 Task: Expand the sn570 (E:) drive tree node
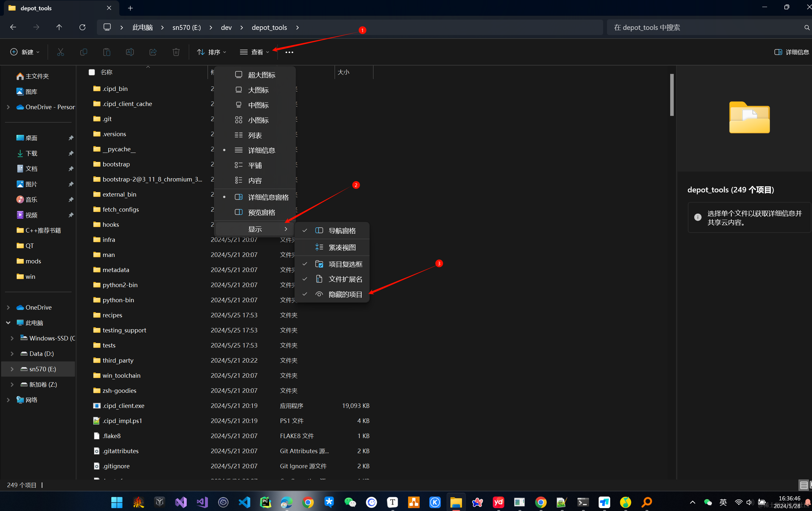pyautogui.click(x=12, y=369)
